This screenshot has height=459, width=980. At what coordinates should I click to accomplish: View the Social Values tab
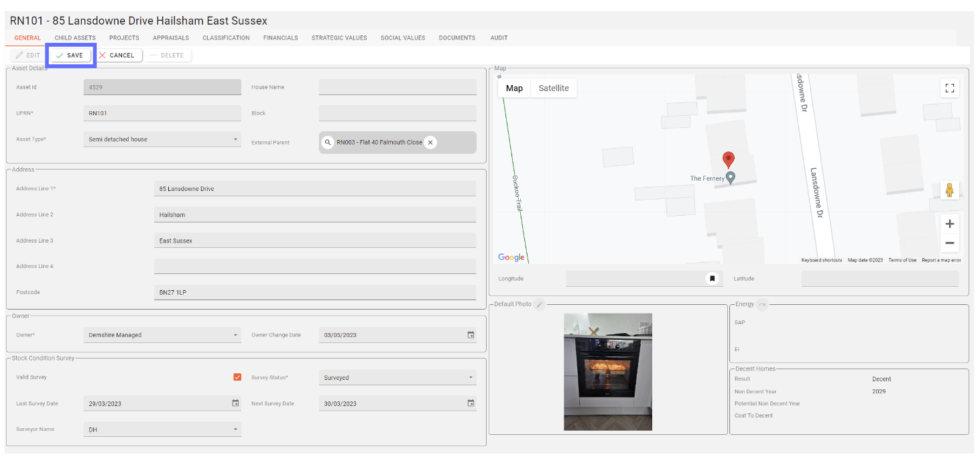pos(403,38)
